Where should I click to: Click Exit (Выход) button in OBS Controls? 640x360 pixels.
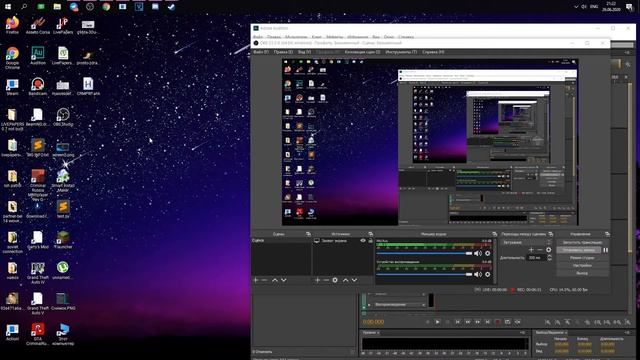(x=582, y=273)
